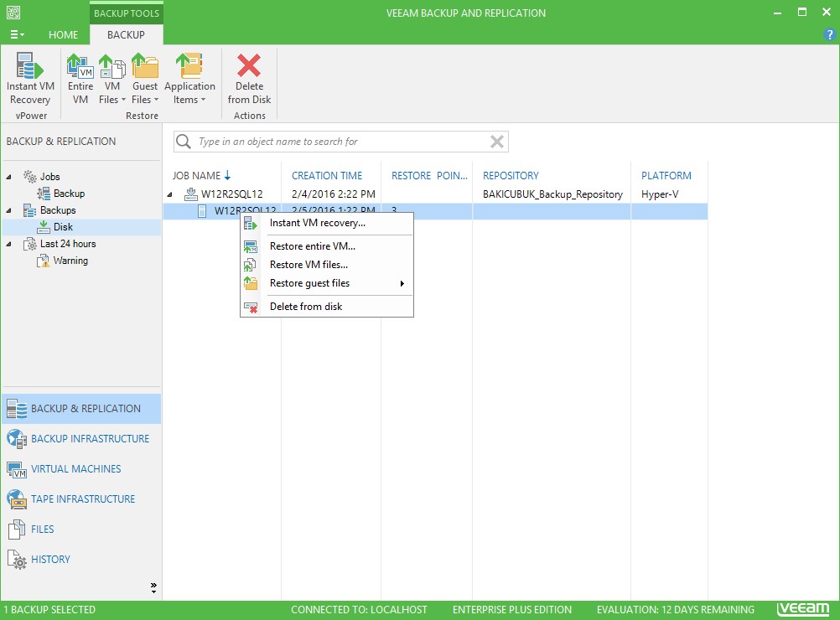Select the parent W12R2SQL12 job row
The image size is (840, 620).
click(436, 194)
